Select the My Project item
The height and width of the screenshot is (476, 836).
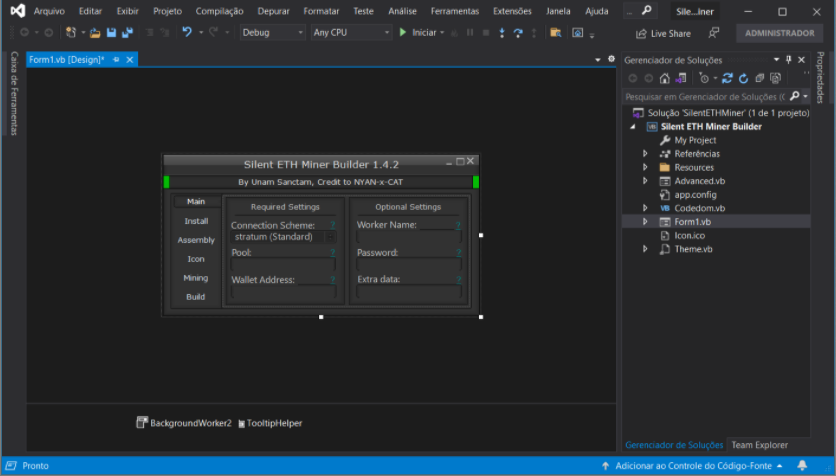pyautogui.click(x=695, y=140)
